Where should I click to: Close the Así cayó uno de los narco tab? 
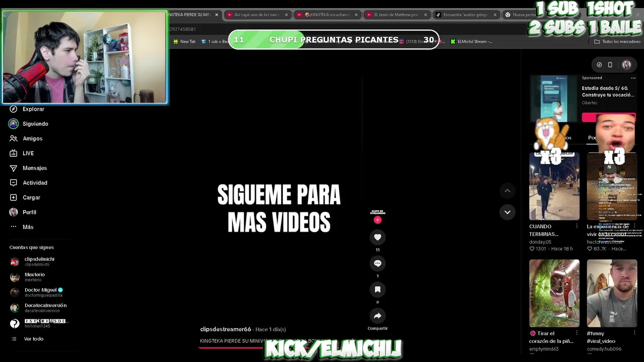tap(286, 15)
